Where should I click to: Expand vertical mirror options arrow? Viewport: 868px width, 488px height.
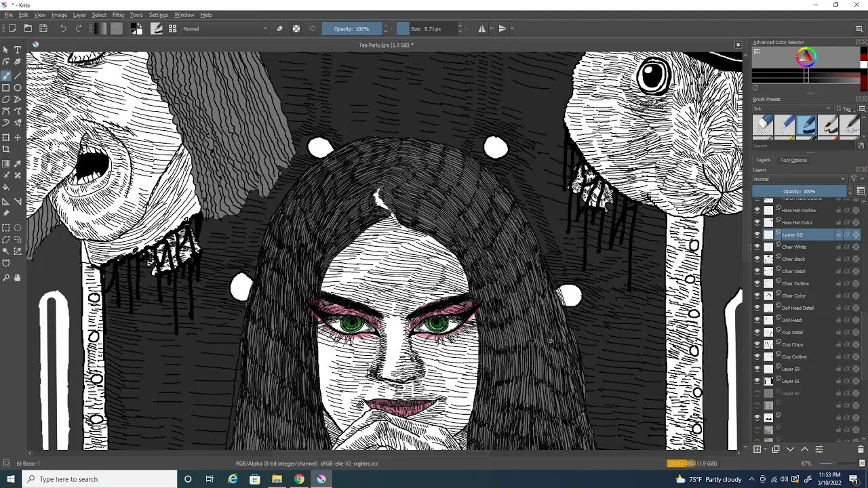511,28
